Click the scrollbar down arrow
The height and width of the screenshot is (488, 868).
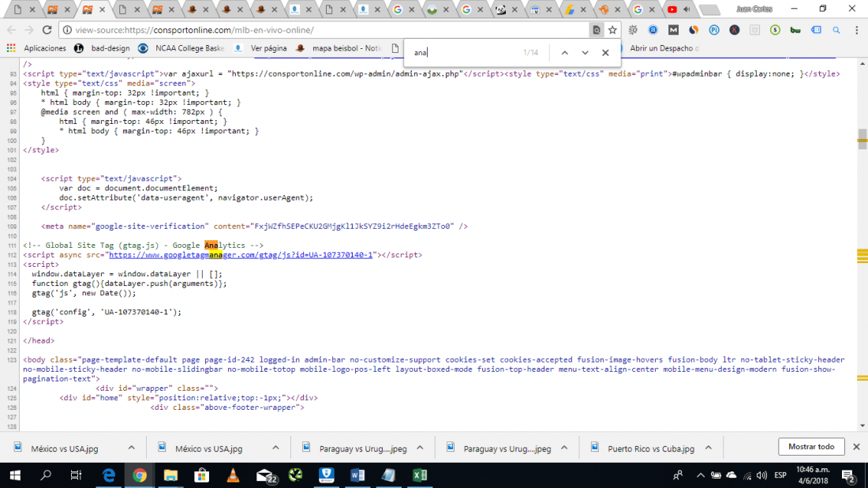(862, 426)
